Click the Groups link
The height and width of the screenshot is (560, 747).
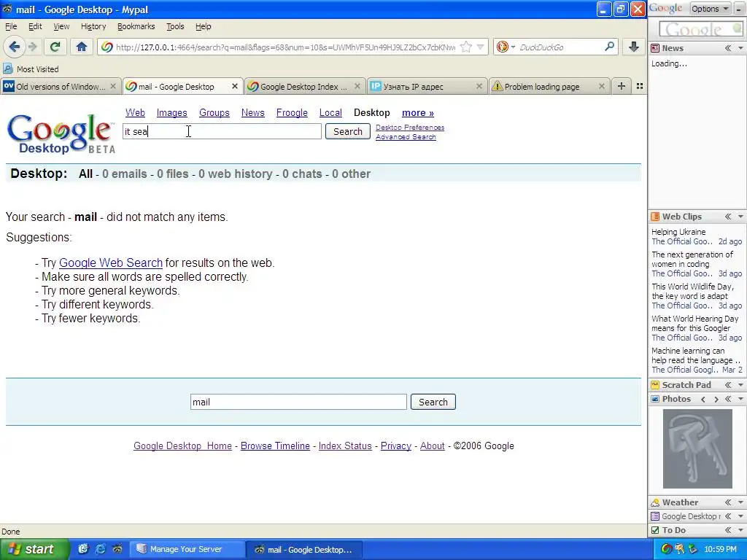(214, 113)
